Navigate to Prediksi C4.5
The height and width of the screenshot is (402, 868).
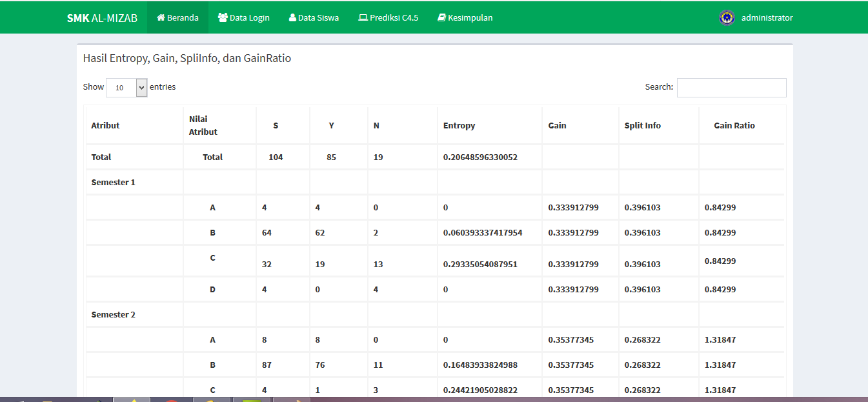388,17
